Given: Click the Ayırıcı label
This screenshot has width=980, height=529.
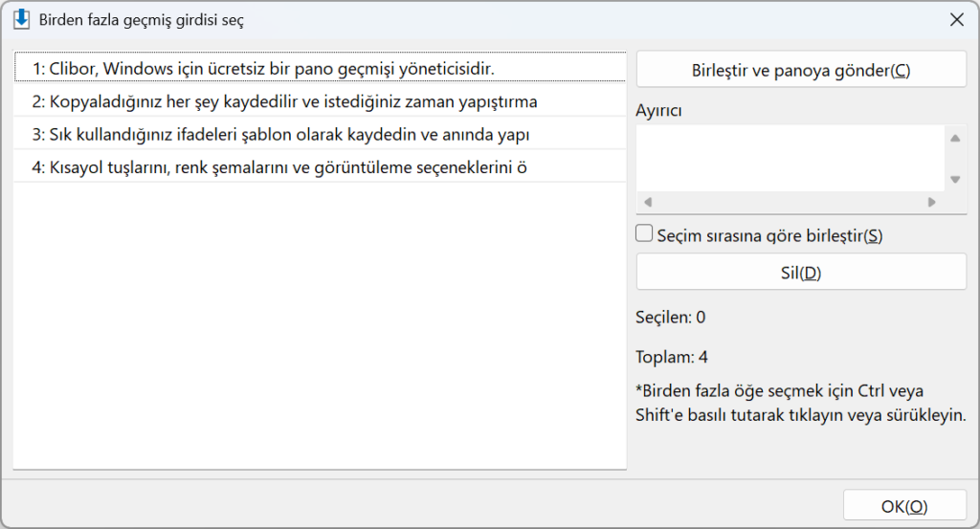Looking at the screenshot, I should (x=658, y=111).
